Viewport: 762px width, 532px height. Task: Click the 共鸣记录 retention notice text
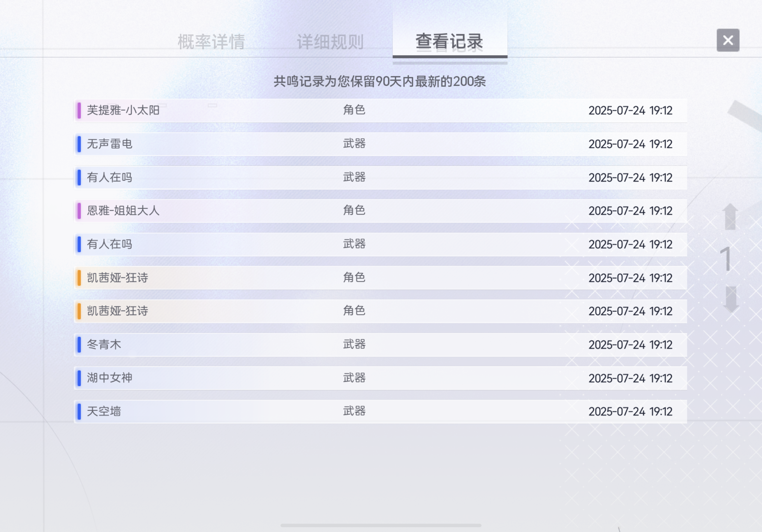tap(380, 81)
